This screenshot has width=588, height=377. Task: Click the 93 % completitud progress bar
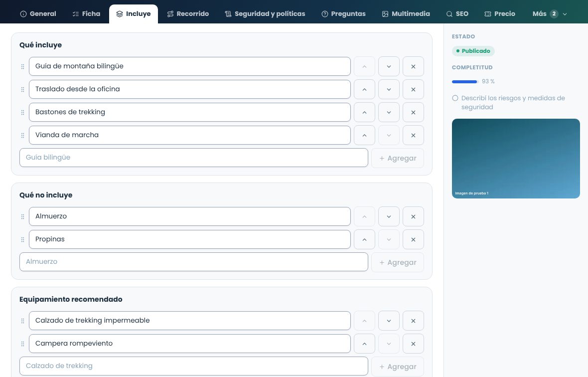coord(465,82)
